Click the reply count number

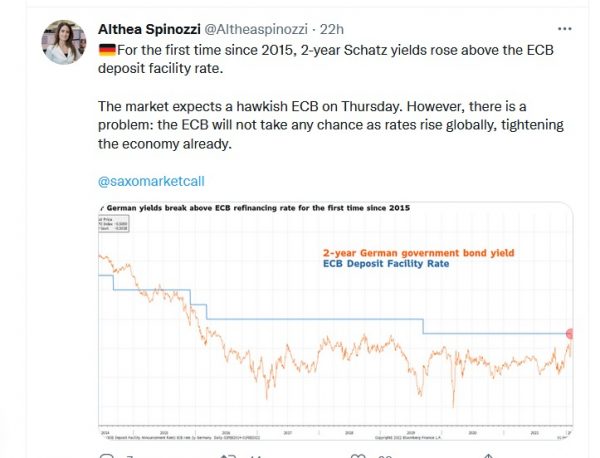[129, 456]
